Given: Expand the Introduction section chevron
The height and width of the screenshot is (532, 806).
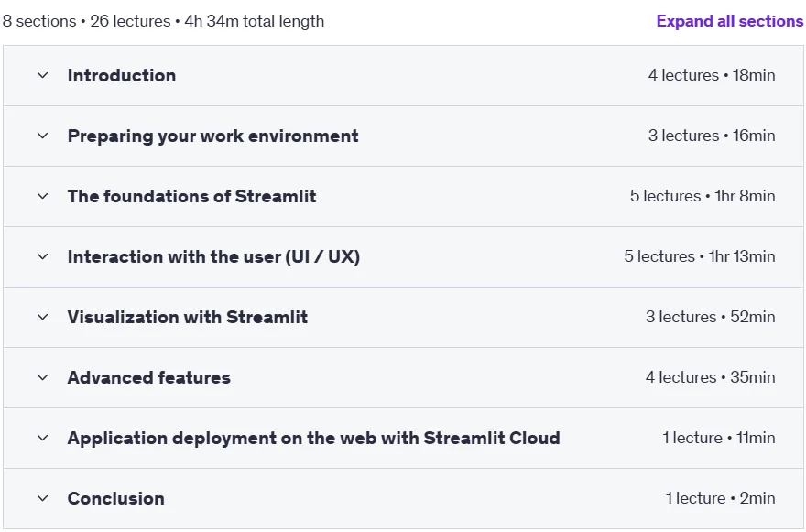Looking at the screenshot, I should (43, 76).
